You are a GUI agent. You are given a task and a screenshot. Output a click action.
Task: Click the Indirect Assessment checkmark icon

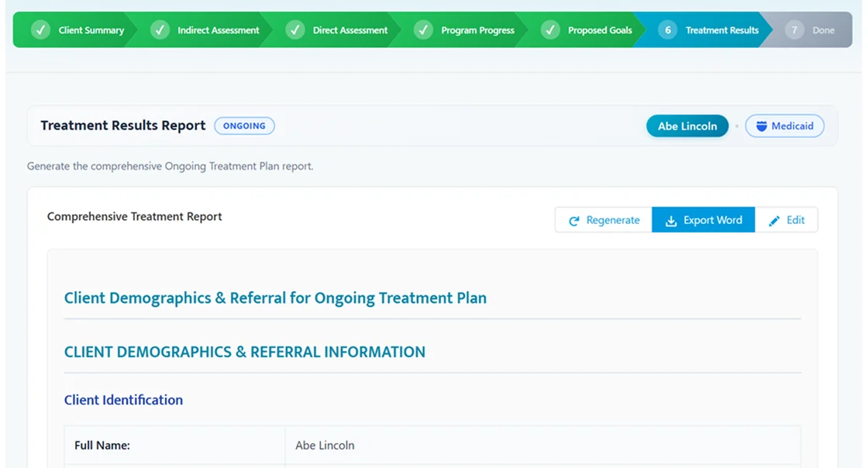[160, 29]
